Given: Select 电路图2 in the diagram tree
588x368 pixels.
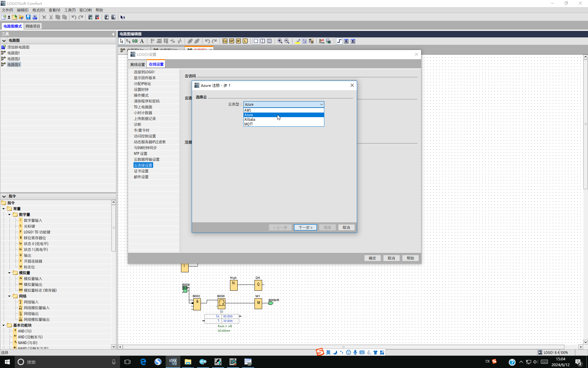Looking at the screenshot, I should tap(14, 59).
